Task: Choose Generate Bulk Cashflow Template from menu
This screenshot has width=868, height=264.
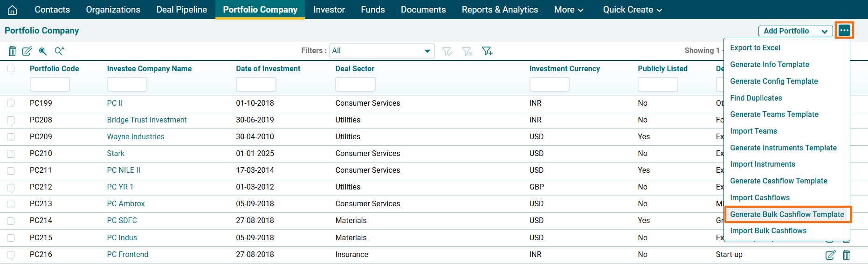Action: (x=787, y=214)
